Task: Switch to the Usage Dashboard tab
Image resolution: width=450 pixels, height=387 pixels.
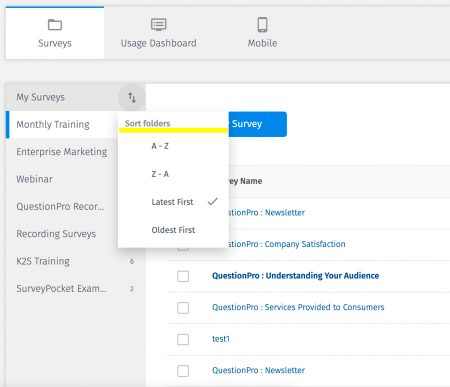Action: [x=159, y=33]
